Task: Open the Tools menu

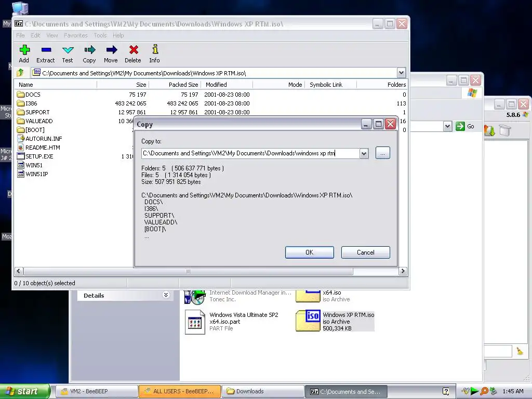Action: click(x=100, y=35)
